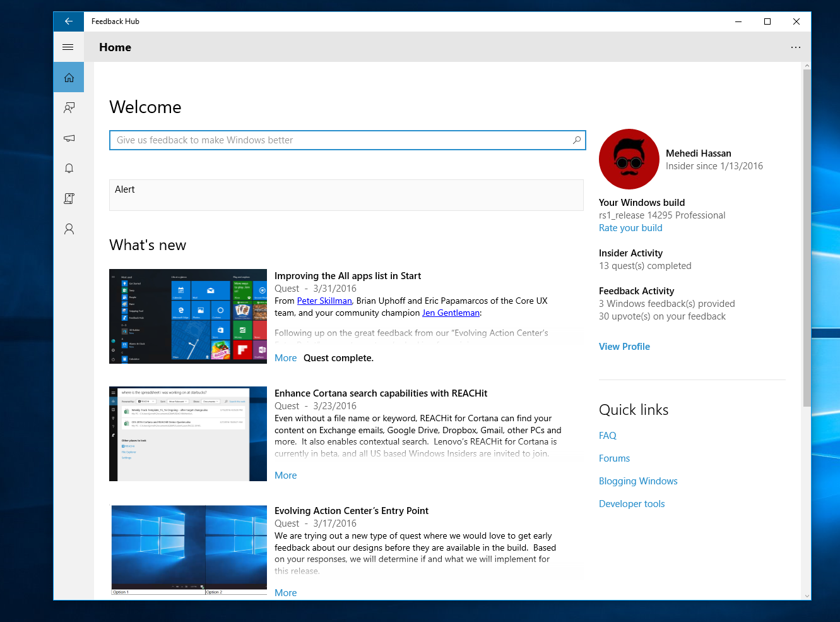
Task: Open the Feedback icon in sidebar
Action: (x=69, y=108)
